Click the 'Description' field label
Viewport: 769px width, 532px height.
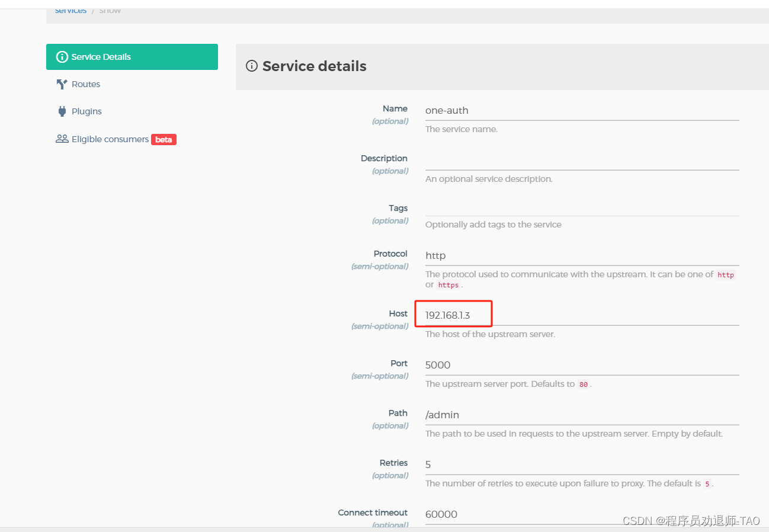384,158
